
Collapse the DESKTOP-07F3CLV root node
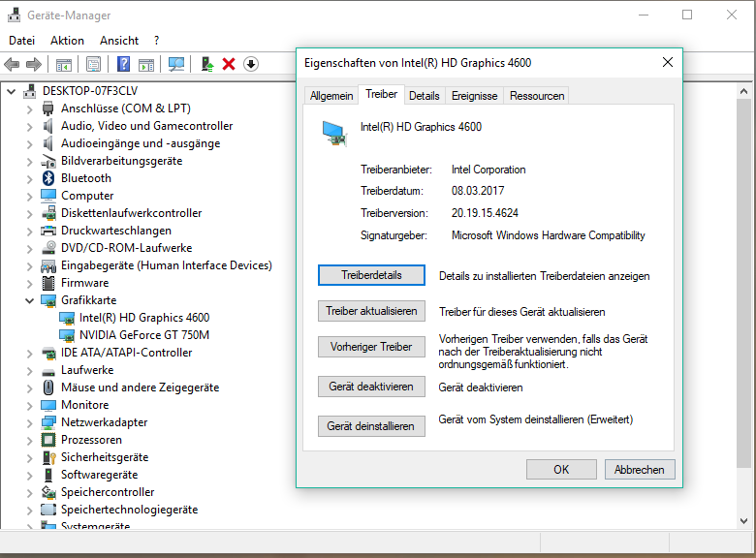[x=11, y=91]
